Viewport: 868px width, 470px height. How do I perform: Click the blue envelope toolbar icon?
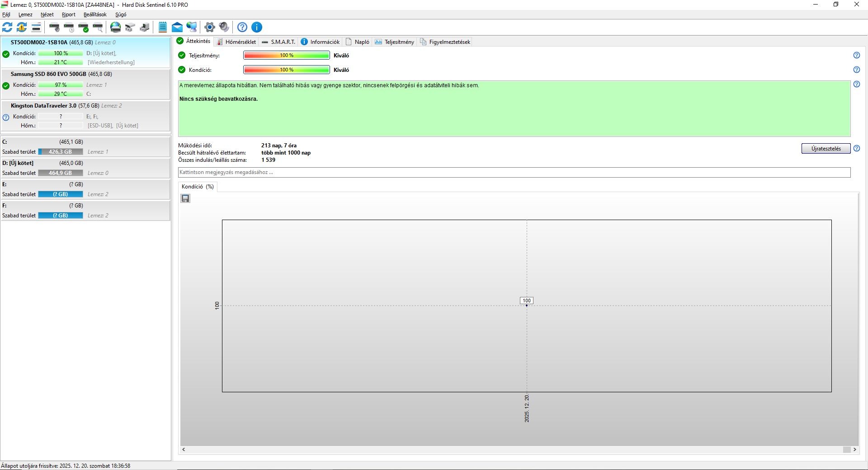point(177,27)
